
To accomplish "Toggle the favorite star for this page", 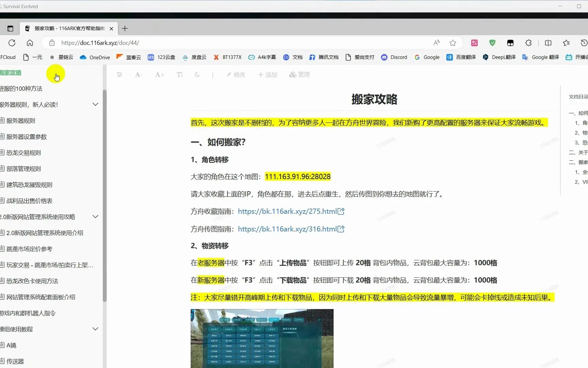I will coord(453,43).
